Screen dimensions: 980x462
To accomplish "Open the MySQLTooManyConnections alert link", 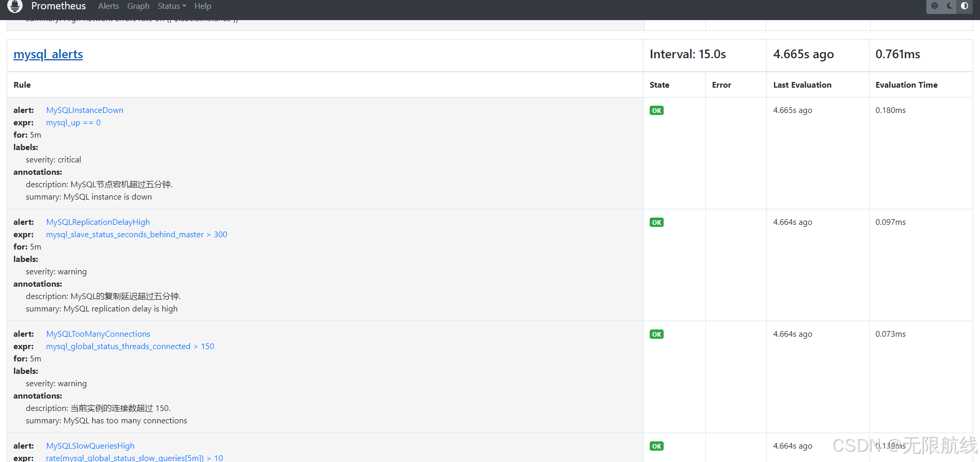I will (x=98, y=334).
